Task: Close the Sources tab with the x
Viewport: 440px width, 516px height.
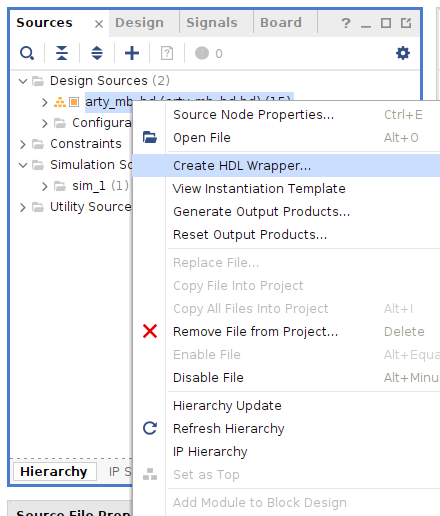Action: 99,24
